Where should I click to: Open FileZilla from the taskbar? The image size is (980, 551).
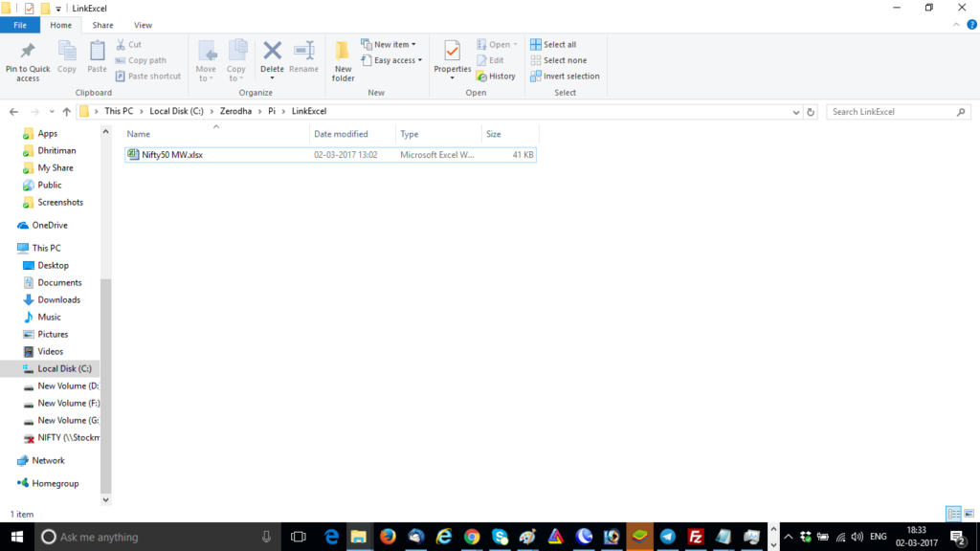coord(697,537)
